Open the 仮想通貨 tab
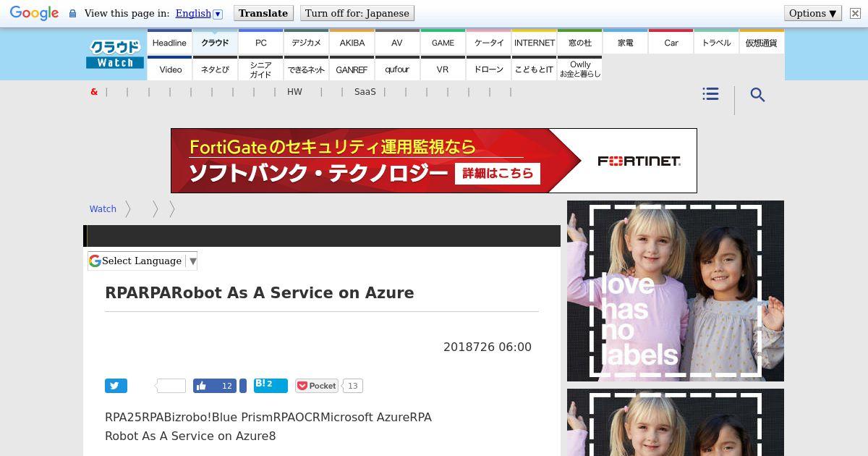Image resolution: width=868 pixels, height=456 pixels. click(x=762, y=43)
